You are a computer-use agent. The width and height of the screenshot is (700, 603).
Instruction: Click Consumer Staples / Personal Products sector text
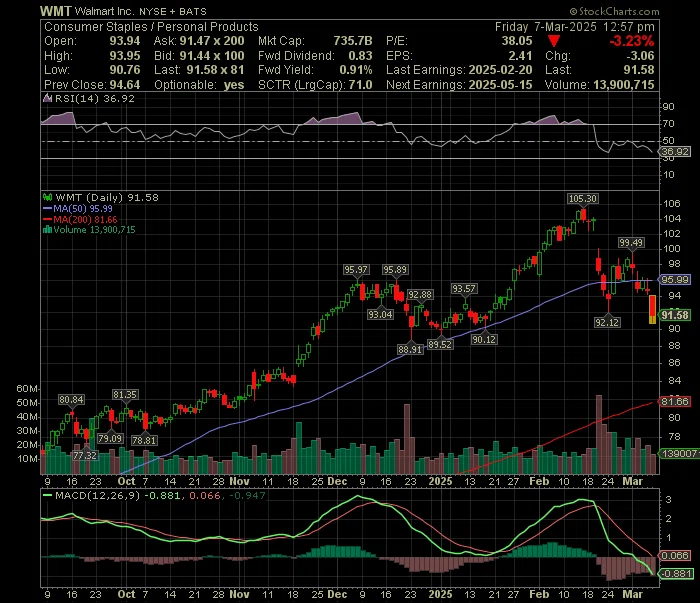(151, 27)
